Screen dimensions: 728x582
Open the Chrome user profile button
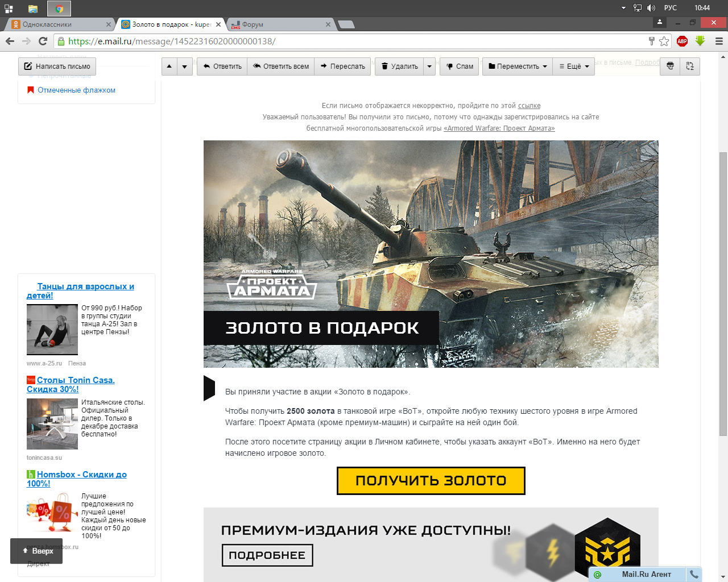click(x=660, y=22)
